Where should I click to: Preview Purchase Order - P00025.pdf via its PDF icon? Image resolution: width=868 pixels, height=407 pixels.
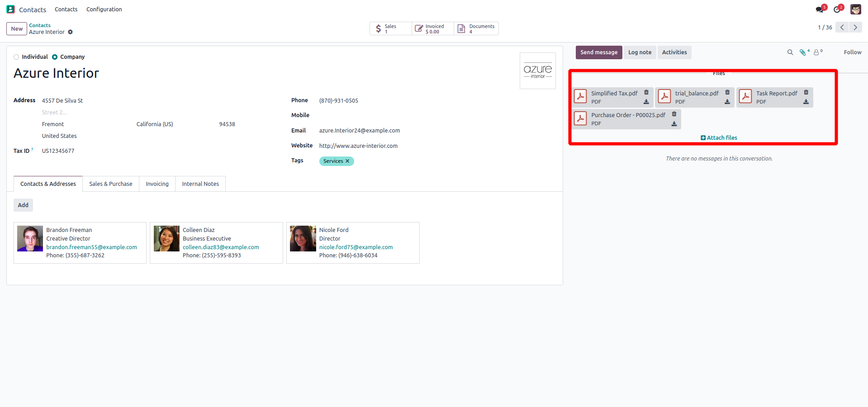coord(580,118)
